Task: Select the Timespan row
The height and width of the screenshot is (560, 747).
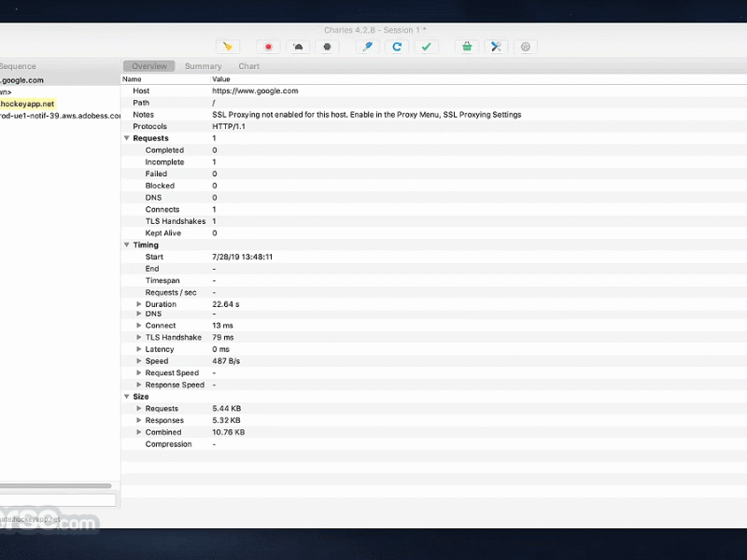Action: click(434, 281)
